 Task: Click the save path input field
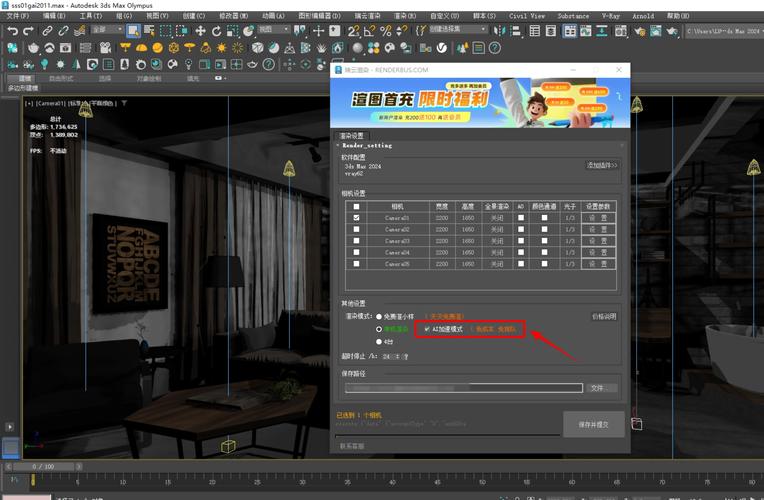(x=464, y=388)
